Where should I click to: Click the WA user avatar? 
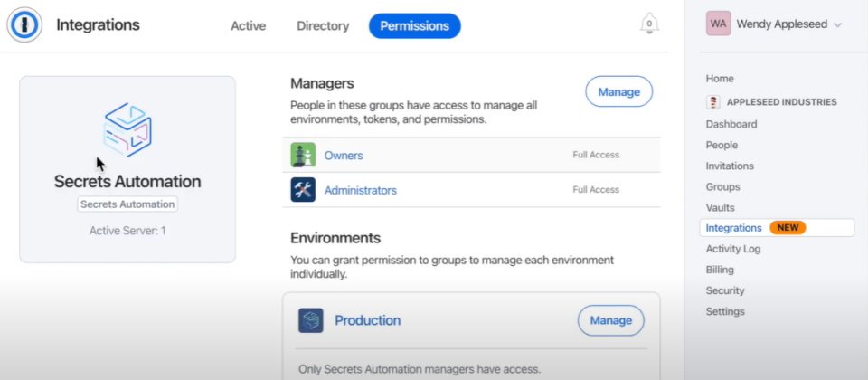tap(718, 24)
